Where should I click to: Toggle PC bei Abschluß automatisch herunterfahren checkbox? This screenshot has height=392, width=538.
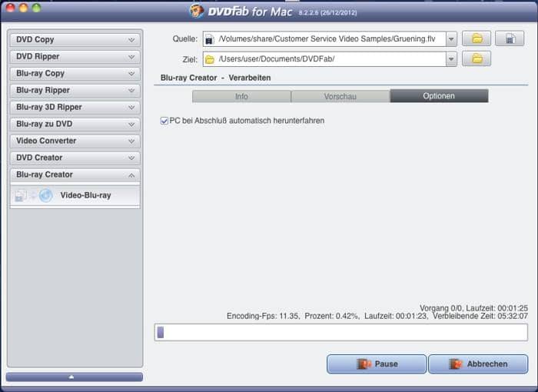pos(164,121)
